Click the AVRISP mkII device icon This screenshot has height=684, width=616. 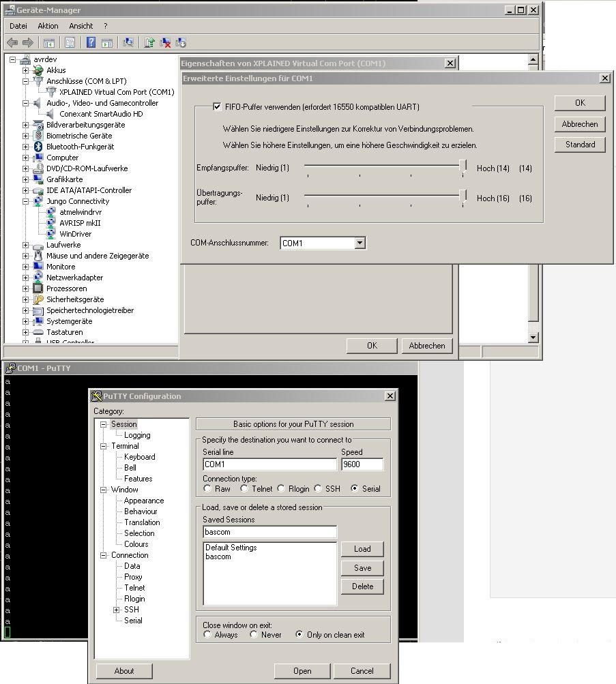pyautogui.click(x=51, y=223)
